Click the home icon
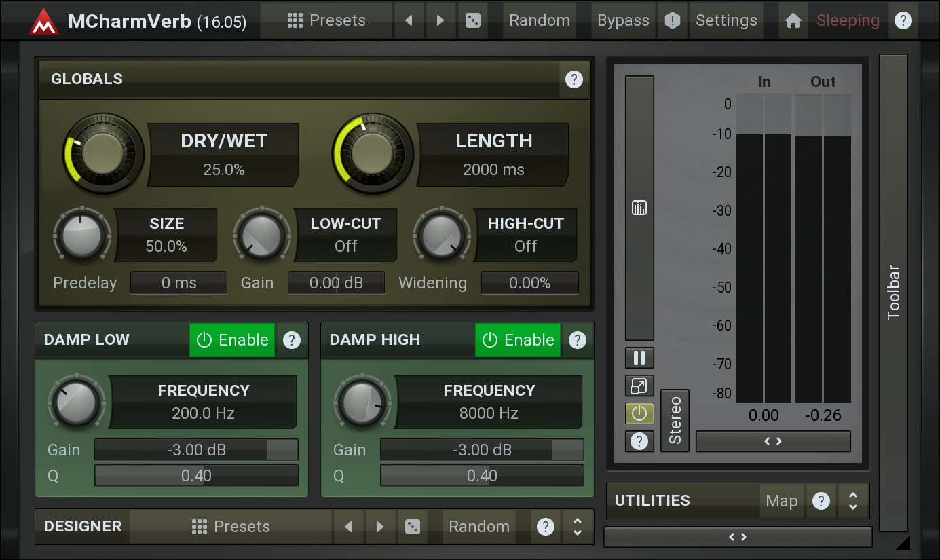Viewport: 940px width, 560px height. [x=793, y=20]
